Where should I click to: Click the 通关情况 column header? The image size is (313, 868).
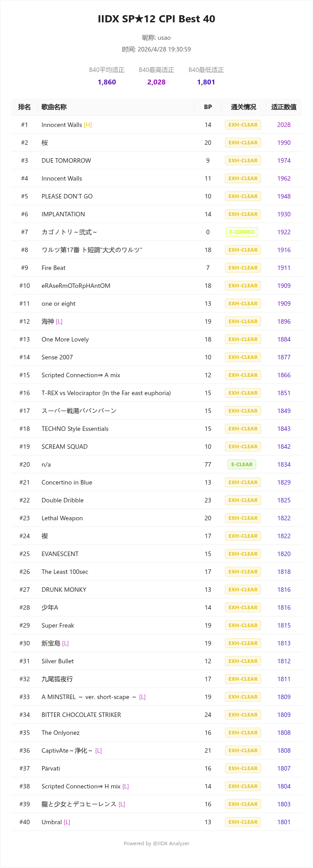(x=243, y=107)
